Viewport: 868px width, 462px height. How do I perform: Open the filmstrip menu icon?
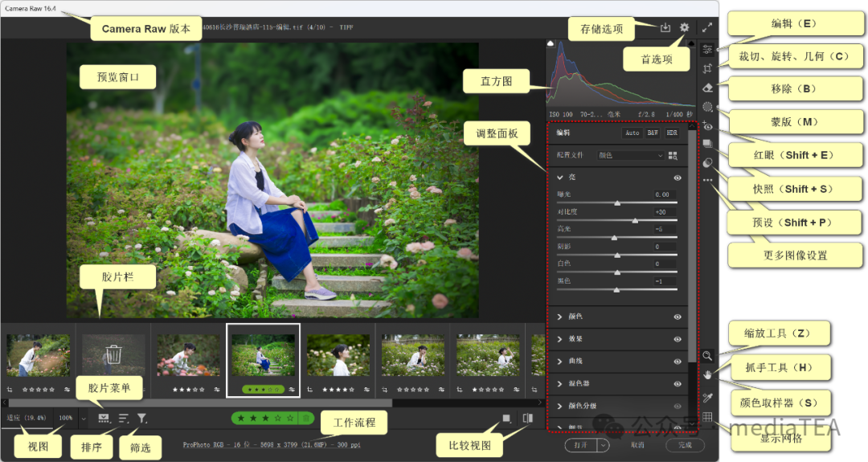[104, 419]
